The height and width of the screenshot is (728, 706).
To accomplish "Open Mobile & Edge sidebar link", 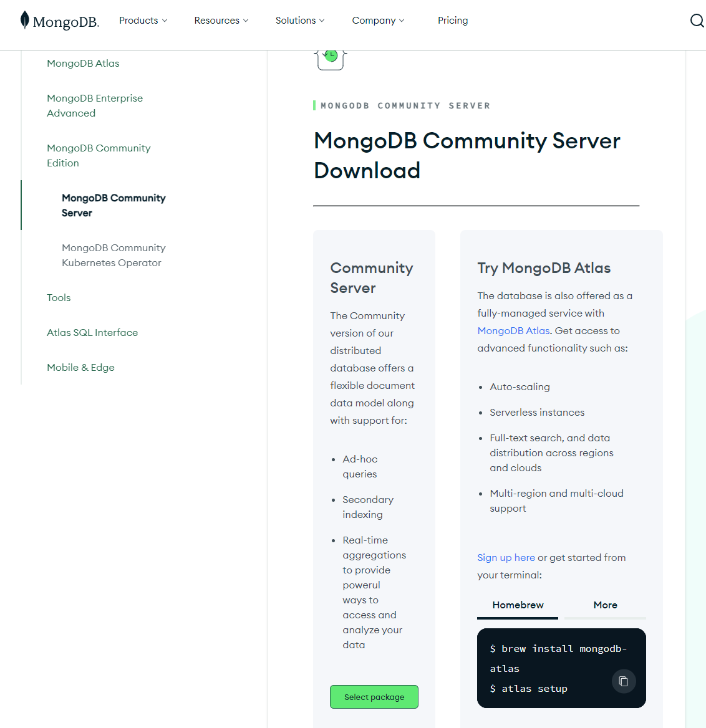I will click(x=81, y=367).
